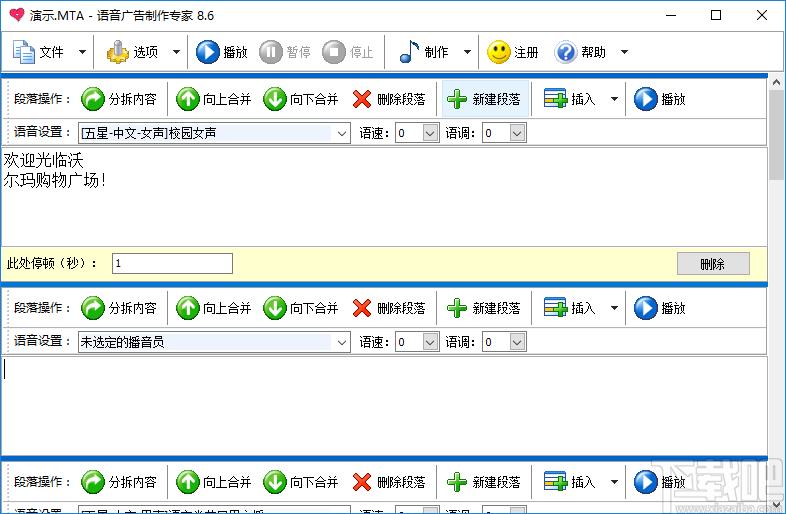Click 删除段落 in third paragraph toolbar
Viewport: 786px width, 514px height.
(388, 482)
